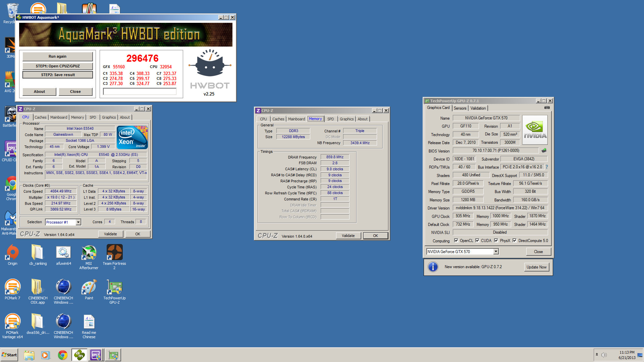Viewport: 644px width, 362px height.
Task: Toggle the CUDA checkbox
Action: [x=477, y=240]
